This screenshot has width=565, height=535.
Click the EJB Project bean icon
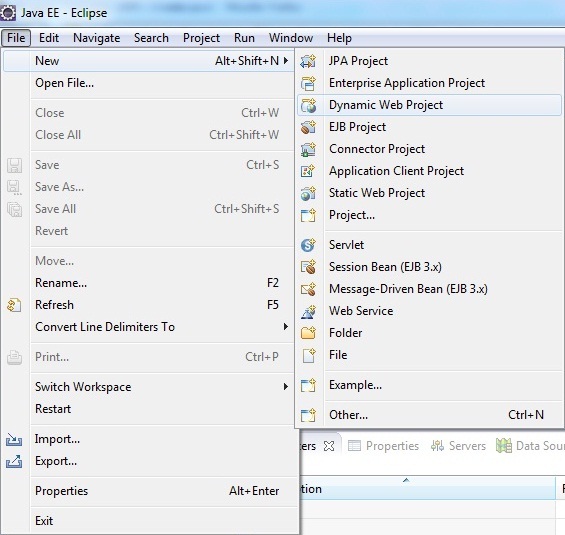(308, 127)
